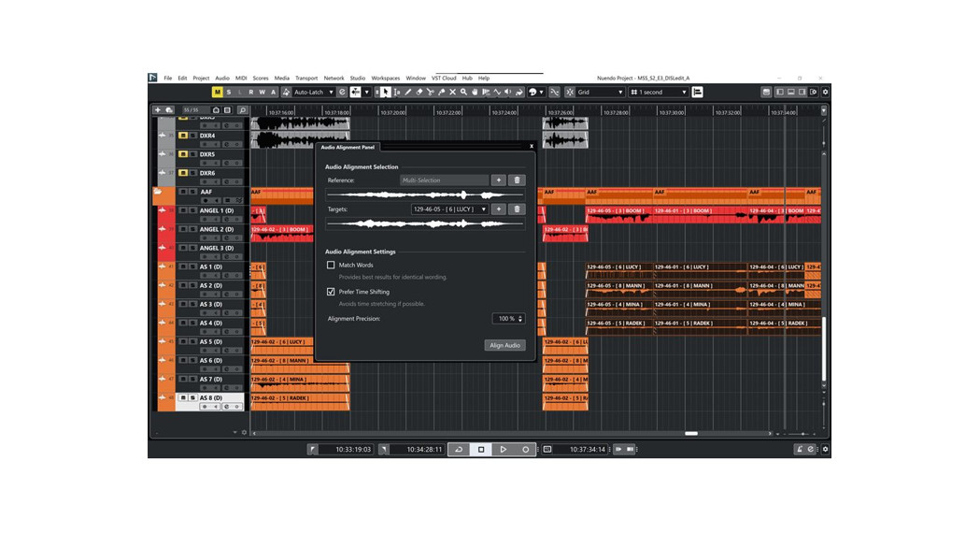Solo the AS 8 (D) track
980x533 pixels.
pyautogui.click(x=192, y=397)
